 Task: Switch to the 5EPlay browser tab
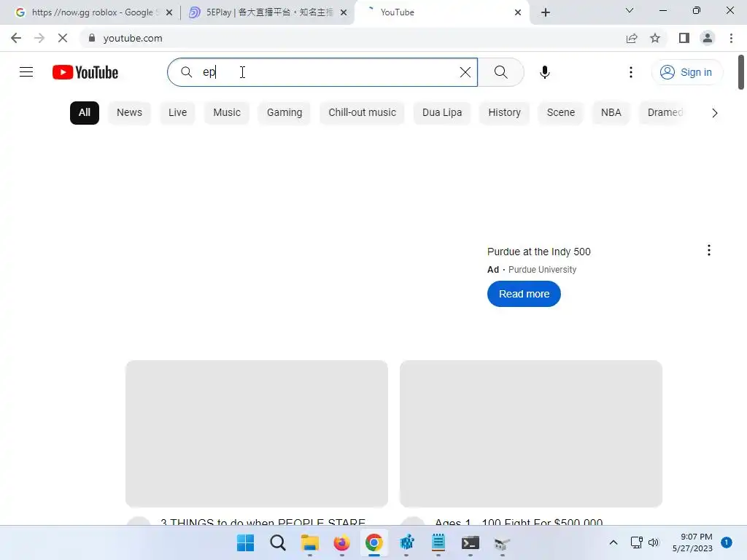click(x=267, y=12)
